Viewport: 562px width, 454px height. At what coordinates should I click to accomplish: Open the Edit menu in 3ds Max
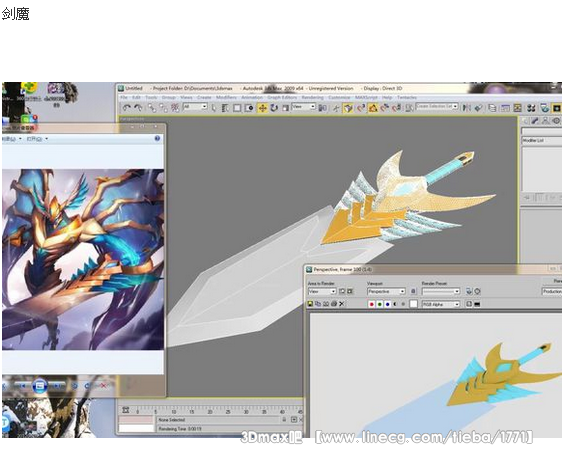click(136, 97)
